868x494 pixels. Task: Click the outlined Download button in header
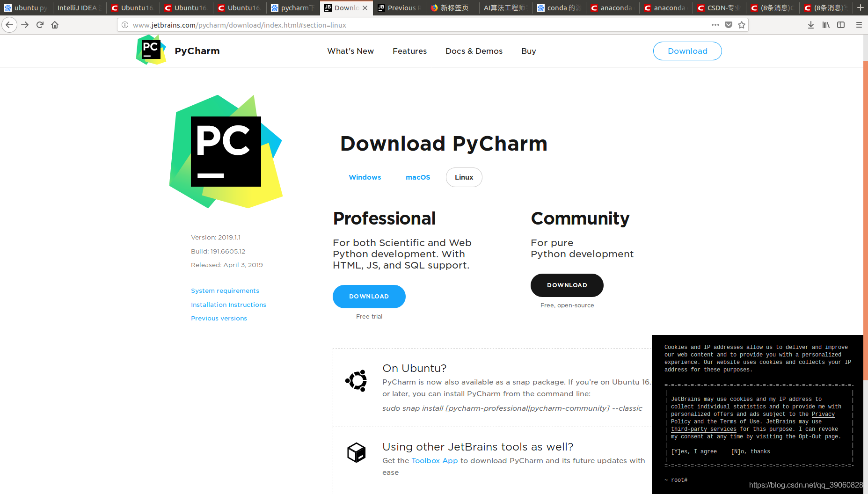click(687, 51)
